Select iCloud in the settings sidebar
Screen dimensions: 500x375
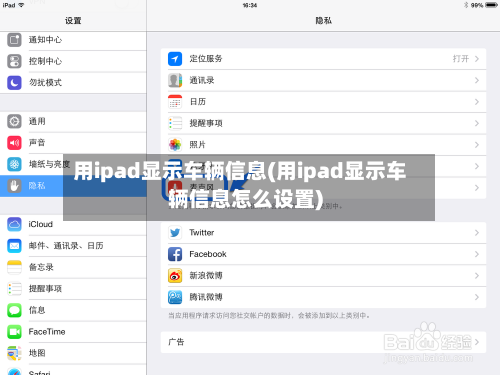click(x=73, y=224)
